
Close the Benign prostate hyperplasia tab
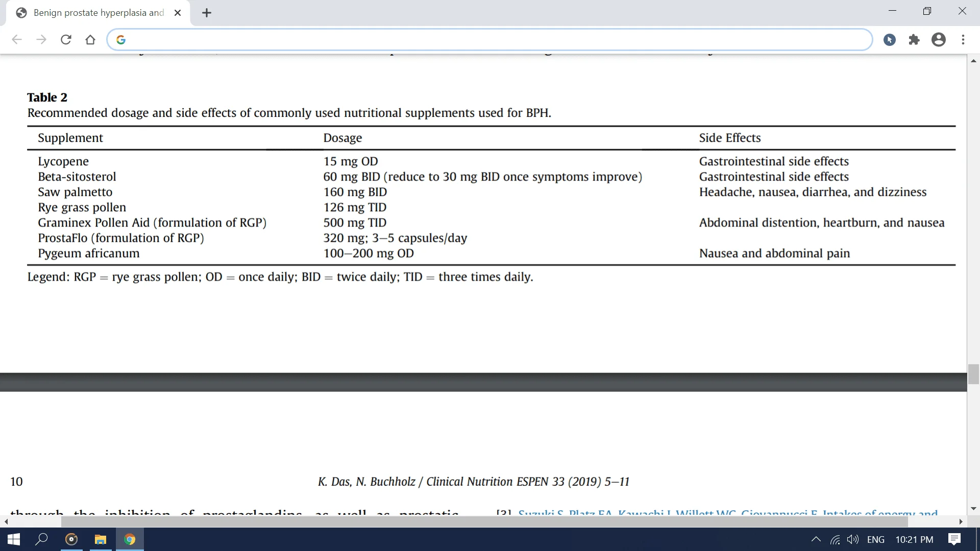[x=178, y=13]
